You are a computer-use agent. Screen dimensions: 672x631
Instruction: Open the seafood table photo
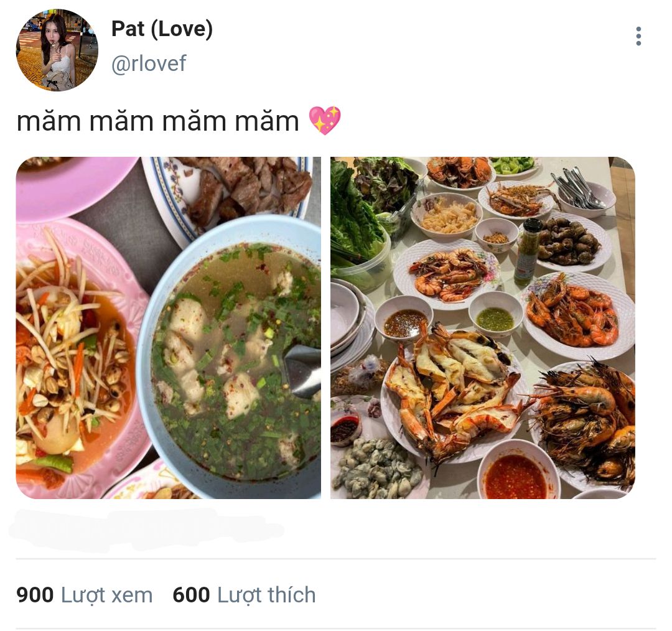click(x=483, y=327)
